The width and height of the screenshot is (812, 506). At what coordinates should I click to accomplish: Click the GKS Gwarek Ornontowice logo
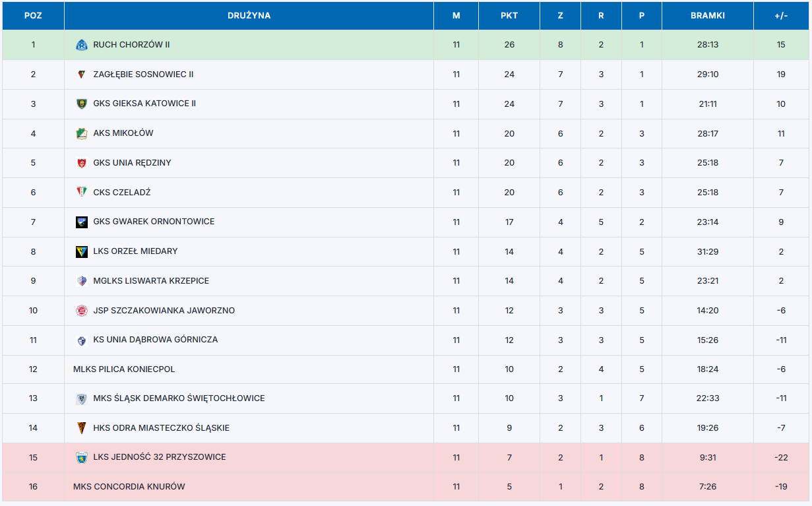tap(81, 222)
